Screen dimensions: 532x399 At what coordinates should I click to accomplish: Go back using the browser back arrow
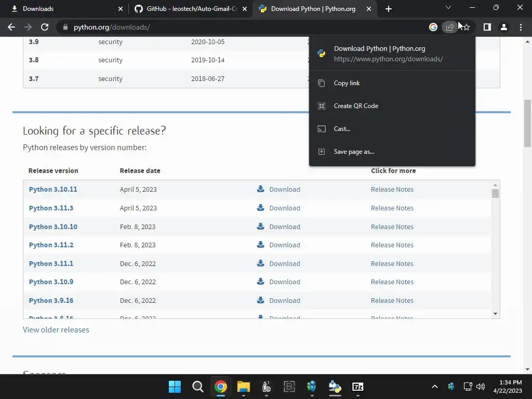click(11, 27)
